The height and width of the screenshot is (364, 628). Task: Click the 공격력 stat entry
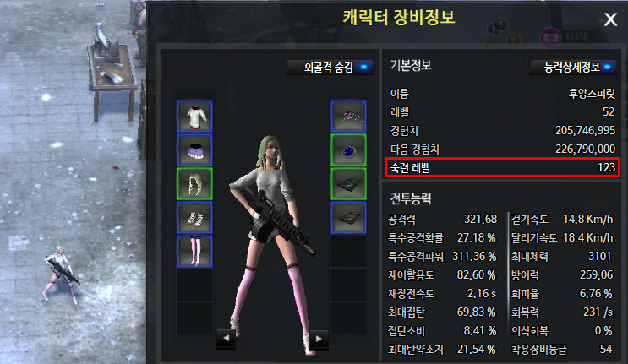tap(442, 220)
